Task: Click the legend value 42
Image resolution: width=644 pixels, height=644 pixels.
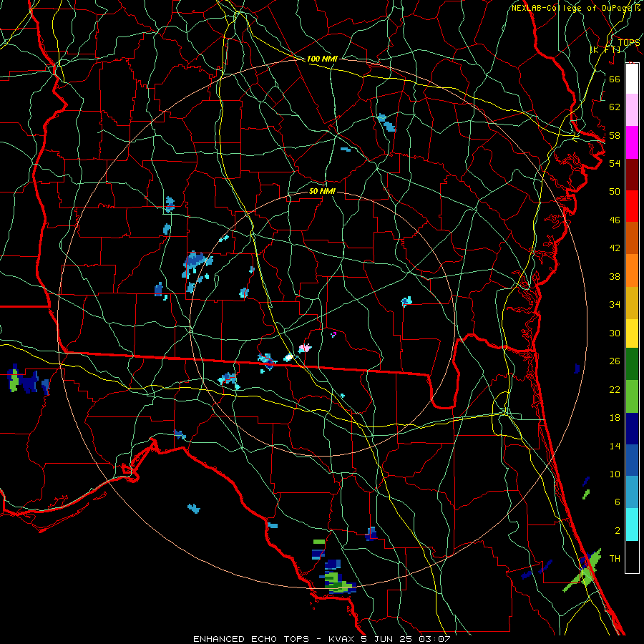Action: click(615, 248)
